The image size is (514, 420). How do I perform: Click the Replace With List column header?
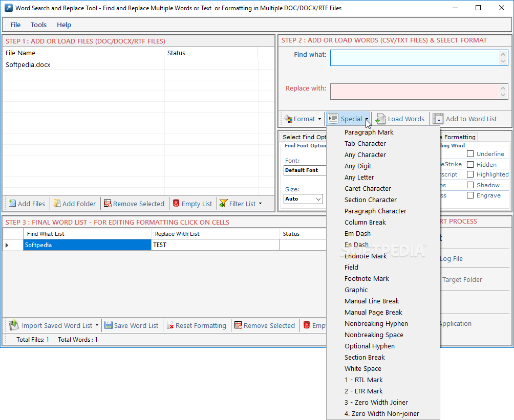(x=215, y=234)
